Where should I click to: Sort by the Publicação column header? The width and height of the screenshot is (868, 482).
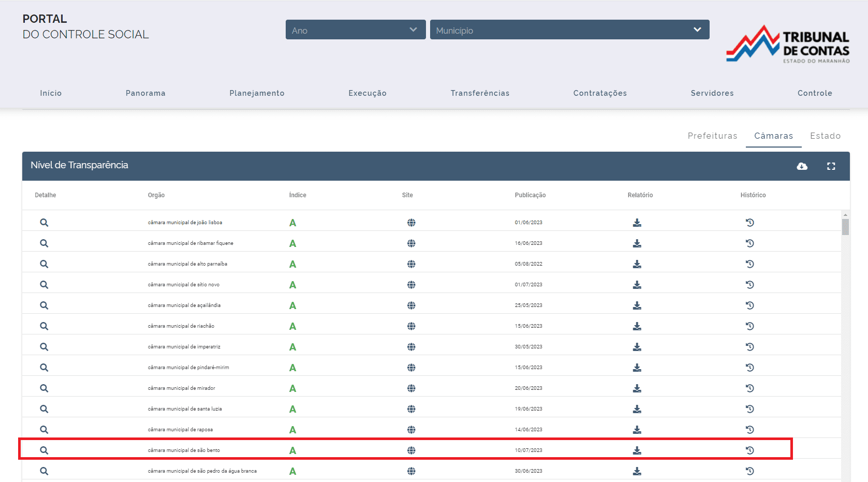click(x=530, y=195)
